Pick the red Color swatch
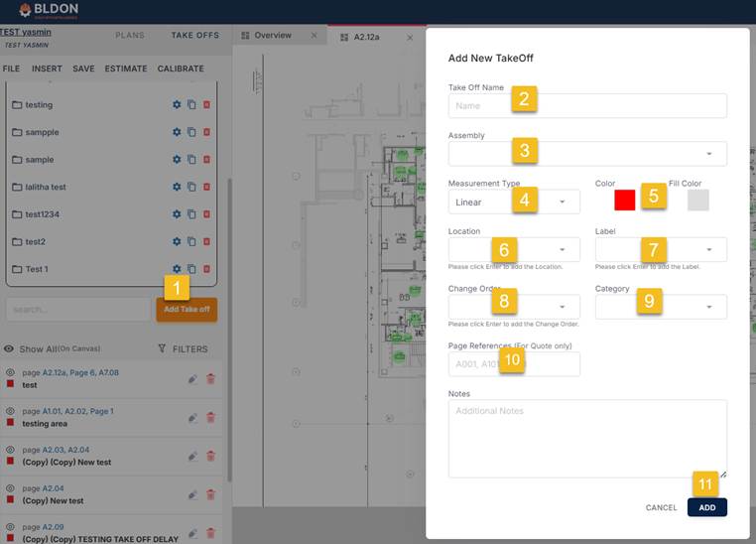This screenshot has height=544, width=756. (x=624, y=200)
